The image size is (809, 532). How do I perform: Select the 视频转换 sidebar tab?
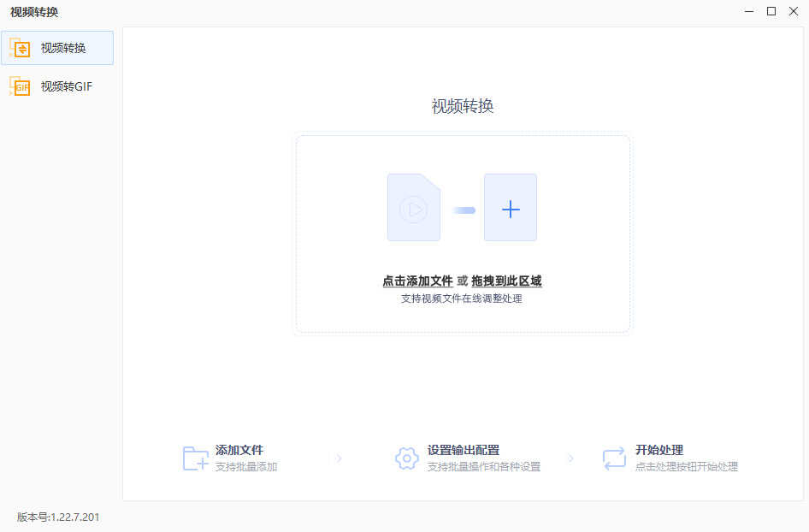(x=57, y=48)
